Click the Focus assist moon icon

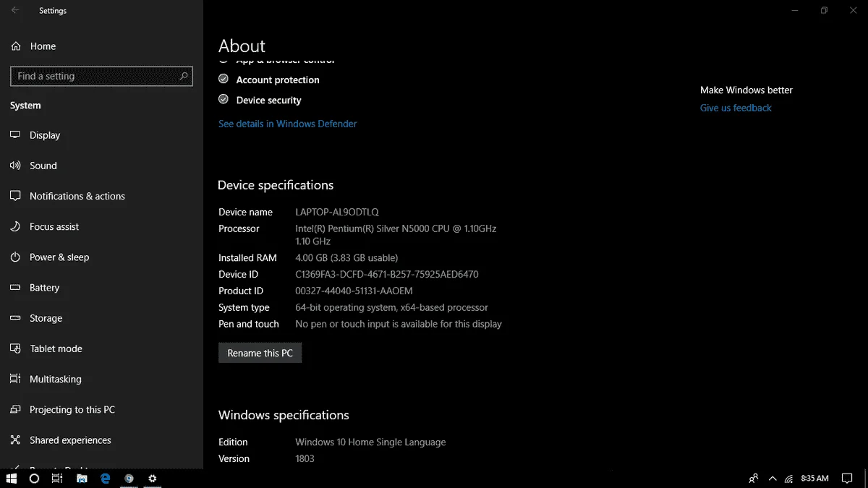point(15,226)
